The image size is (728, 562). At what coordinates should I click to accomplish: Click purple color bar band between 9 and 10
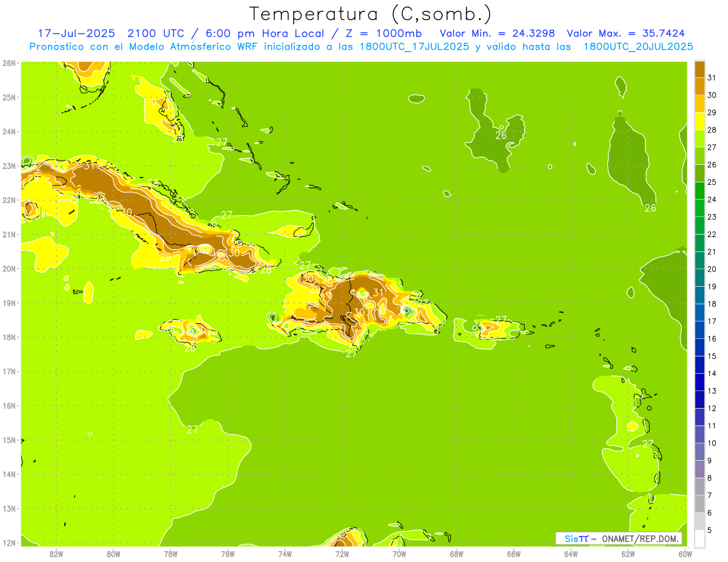pos(699,452)
